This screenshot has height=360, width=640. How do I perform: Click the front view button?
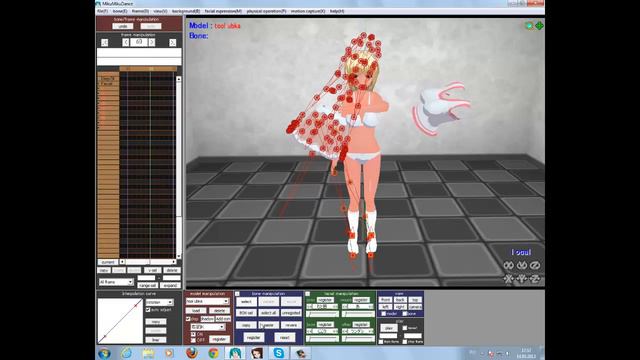pos(385,300)
